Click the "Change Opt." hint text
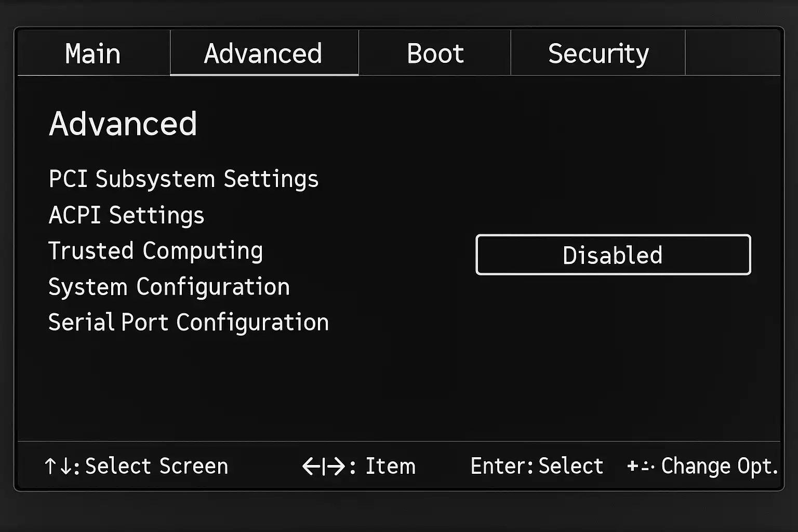 tap(719, 467)
